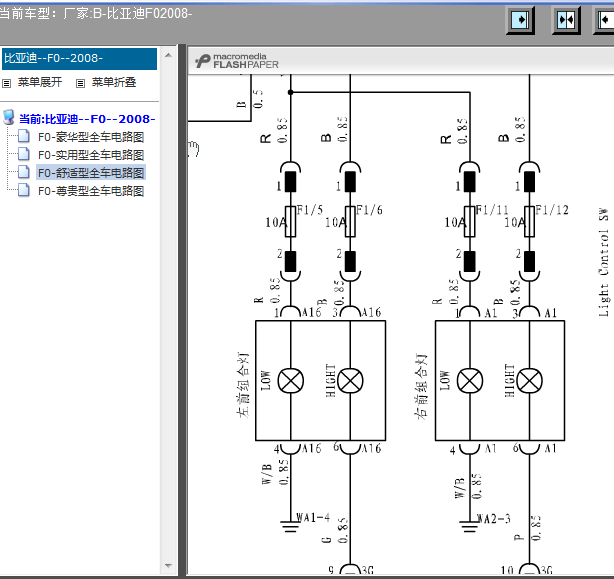614x579 pixels.
Task: Open F0-实用型全车电路图 document
Action: (x=91, y=155)
